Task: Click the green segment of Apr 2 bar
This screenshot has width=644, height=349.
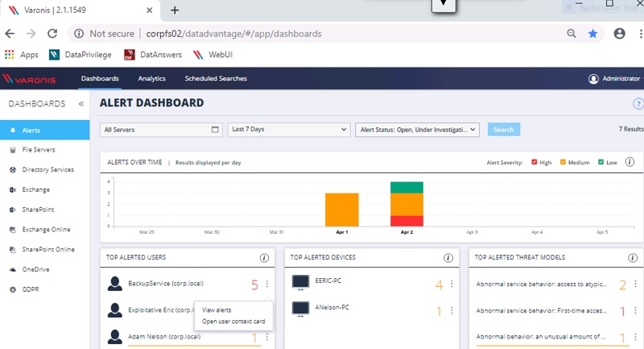Action: (x=407, y=188)
